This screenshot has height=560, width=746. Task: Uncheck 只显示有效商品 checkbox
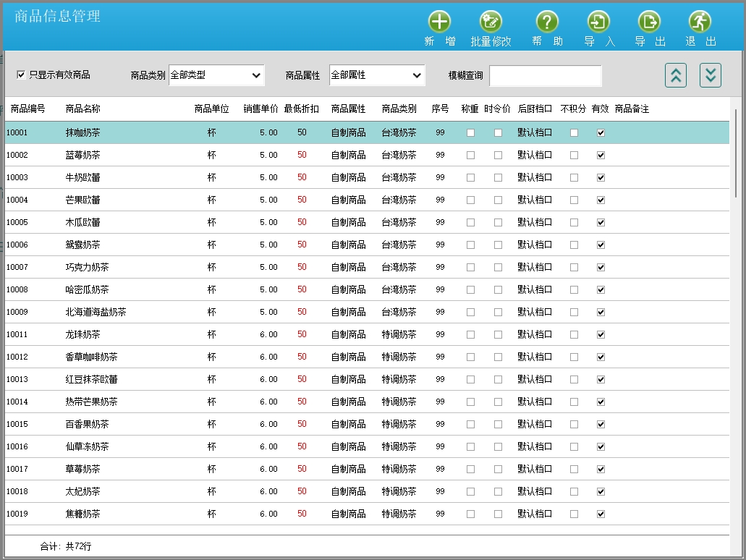[21, 75]
